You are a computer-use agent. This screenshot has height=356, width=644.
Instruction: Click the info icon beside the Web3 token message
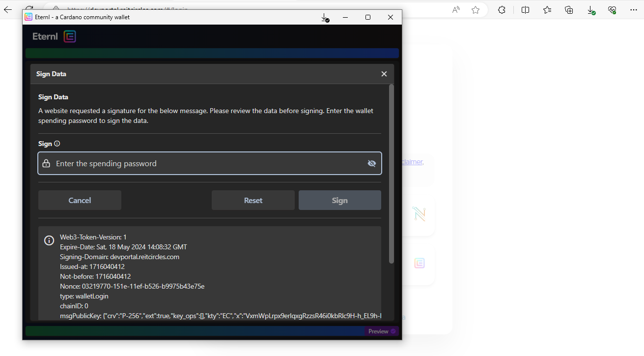(49, 240)
